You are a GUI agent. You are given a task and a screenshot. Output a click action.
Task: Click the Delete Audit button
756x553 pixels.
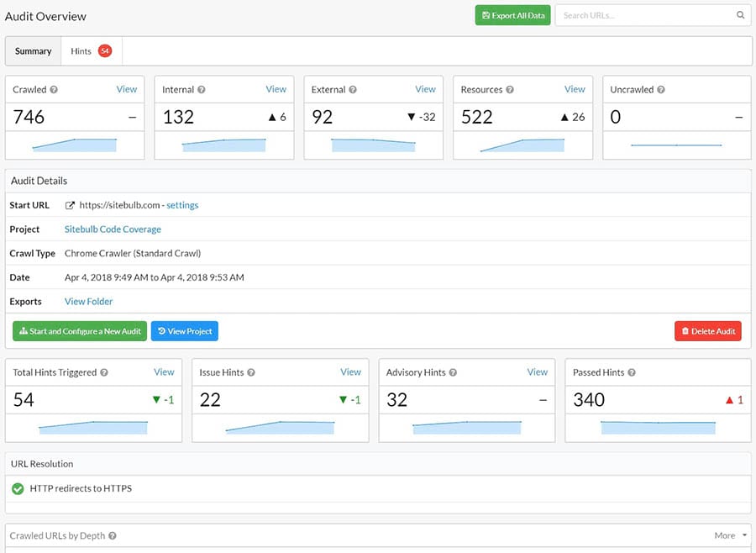pyautogui.click(x=708, y=330)
